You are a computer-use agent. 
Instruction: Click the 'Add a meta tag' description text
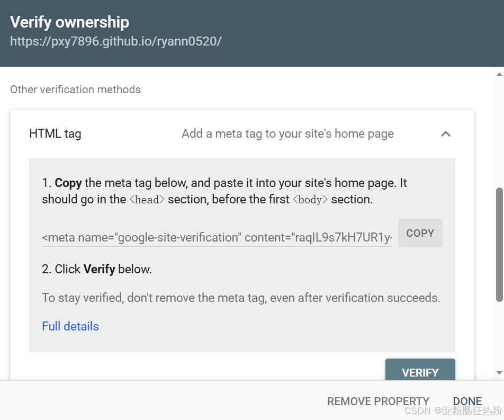pos(287,134)
